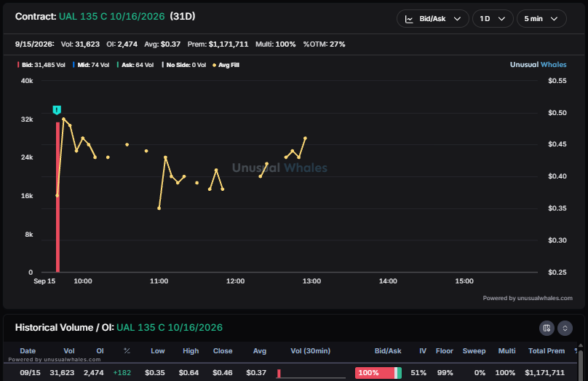Click the Bid/Ask column header in table
This screenshot has height=381, width=588.
coord(388,351)
